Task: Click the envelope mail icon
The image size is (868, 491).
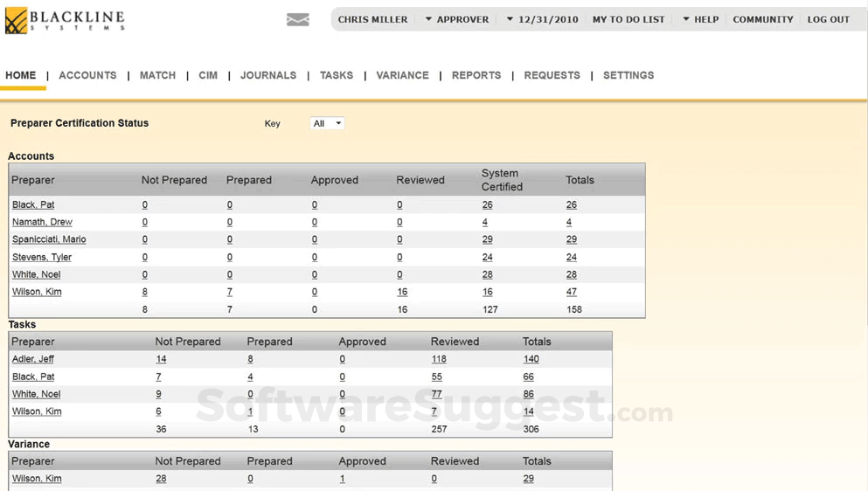Action: pyautogui.click(x=297, y=20)
